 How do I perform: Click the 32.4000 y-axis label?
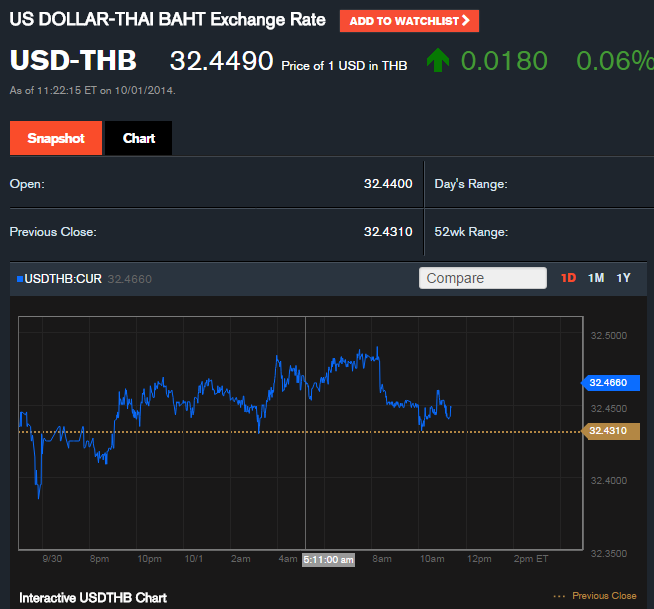[x=609, y=481]
